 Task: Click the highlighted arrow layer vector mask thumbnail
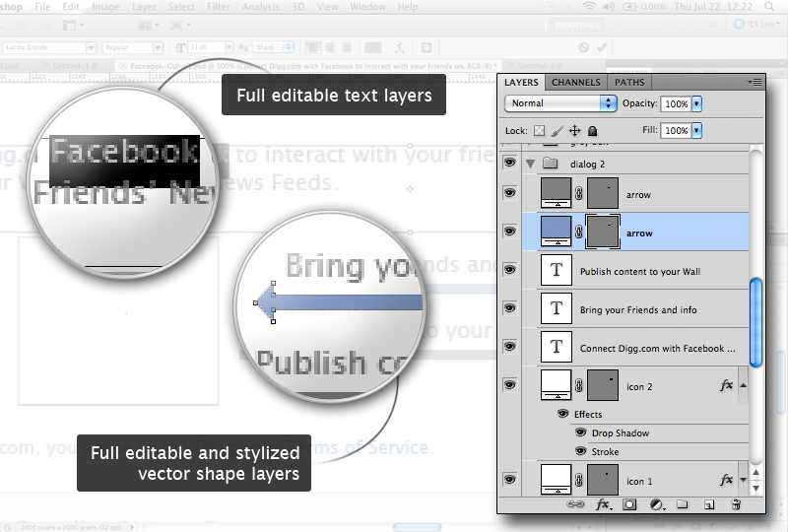click(603, 232)
